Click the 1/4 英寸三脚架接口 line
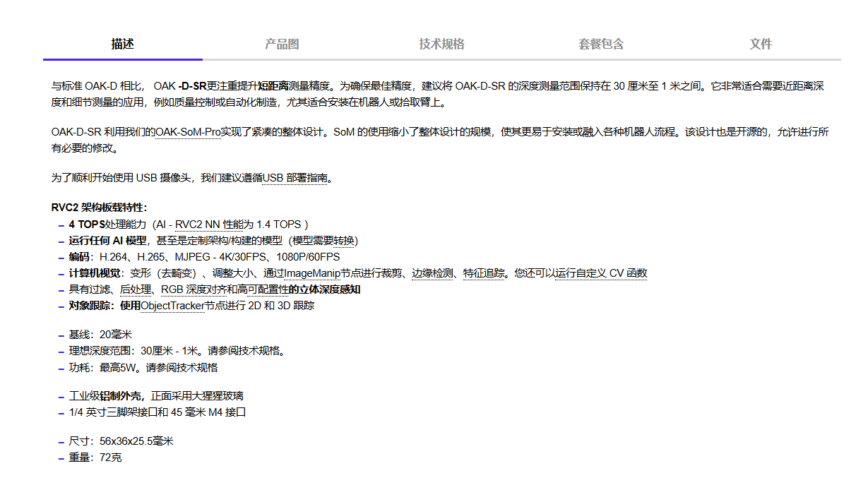 click(x=157, y=412)
